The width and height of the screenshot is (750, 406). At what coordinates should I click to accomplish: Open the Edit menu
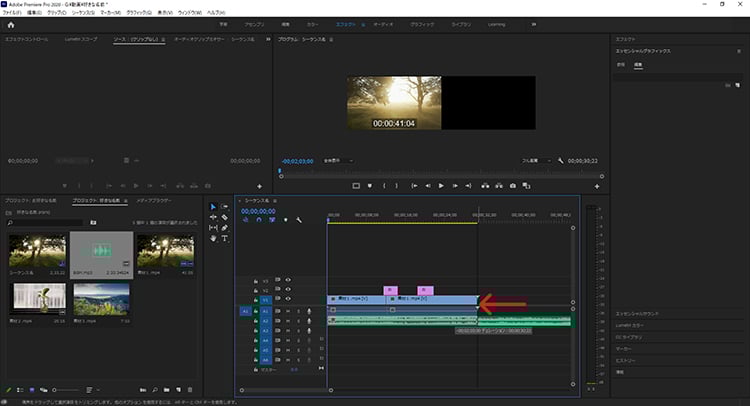point(34,12)
